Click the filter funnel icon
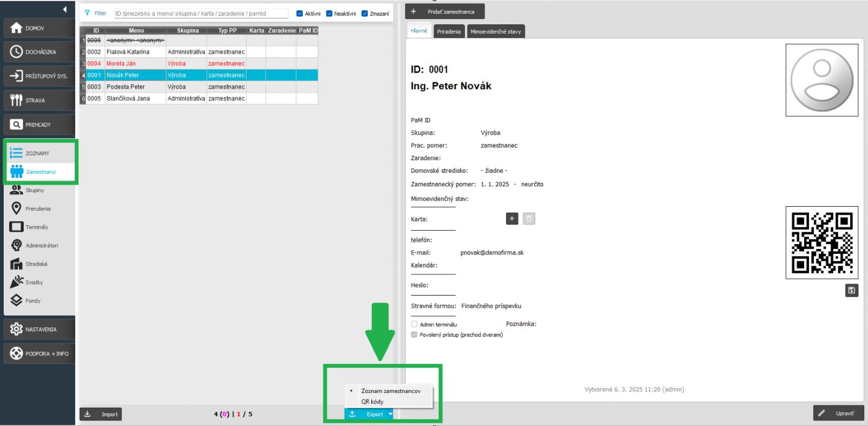The height and width of the screenshot is (426, 868). (x=87, y=13)
